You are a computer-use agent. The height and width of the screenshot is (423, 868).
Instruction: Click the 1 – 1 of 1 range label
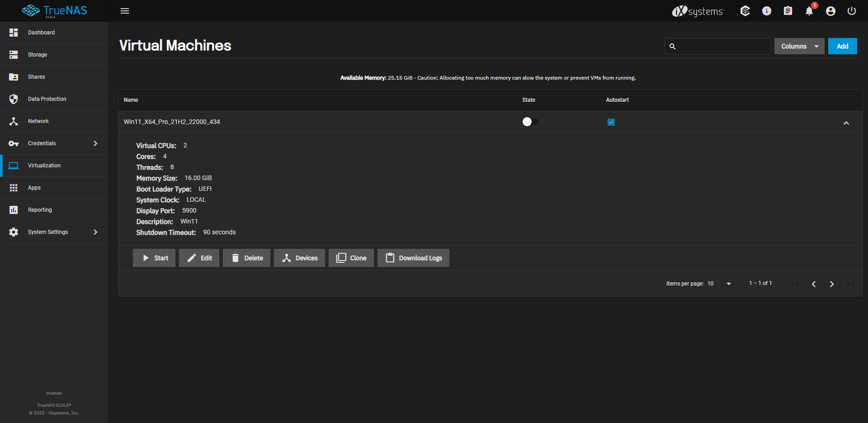pyautogui.click(x=760, y=283)
